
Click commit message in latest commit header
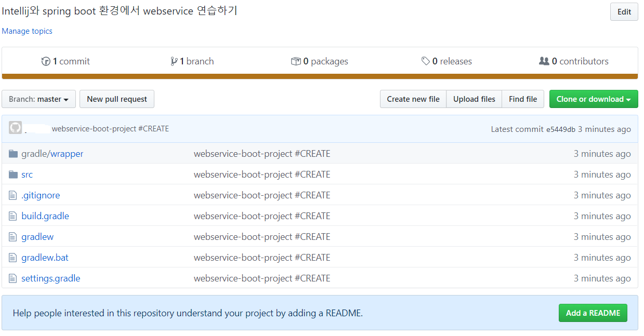(x=110, y=129)
